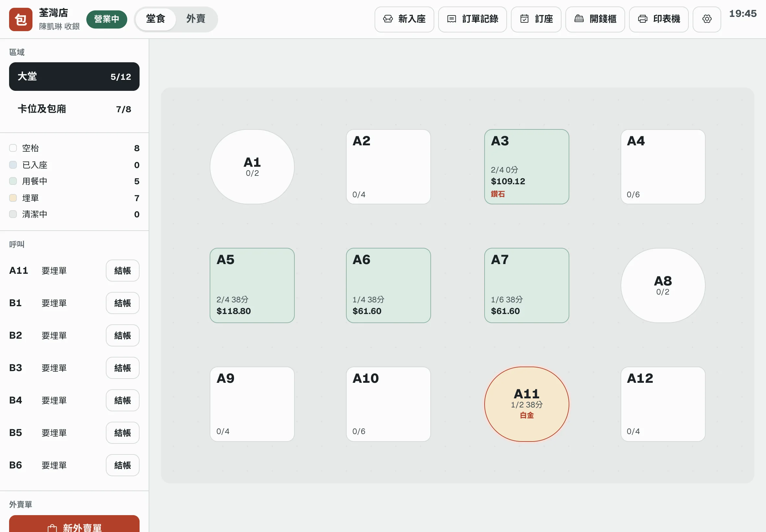Switch to the 外賣 tab
This screenshot has width=766, height=532.
tap(196, 19)
